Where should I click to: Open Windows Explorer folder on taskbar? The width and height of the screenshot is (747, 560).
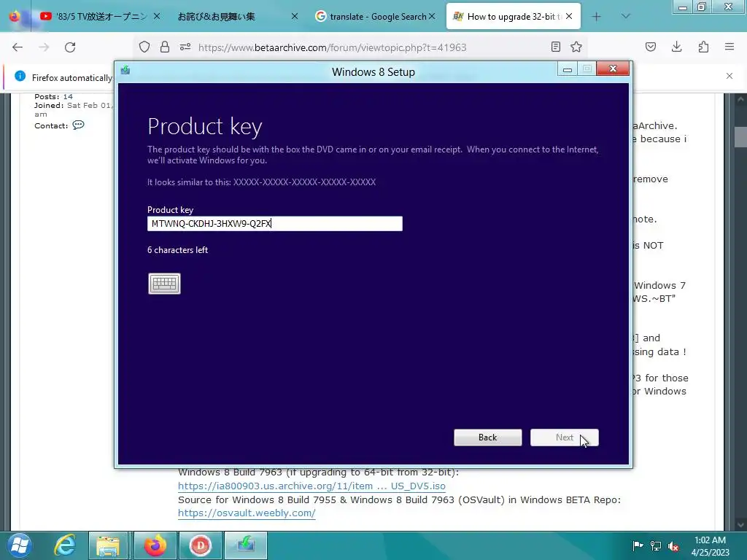[108, 545]
